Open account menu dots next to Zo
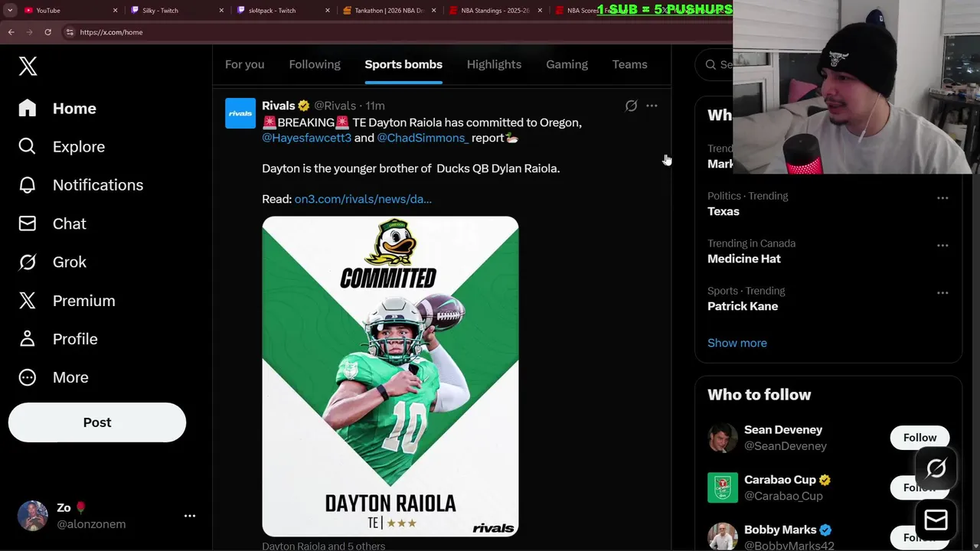 tap(190, 516)
